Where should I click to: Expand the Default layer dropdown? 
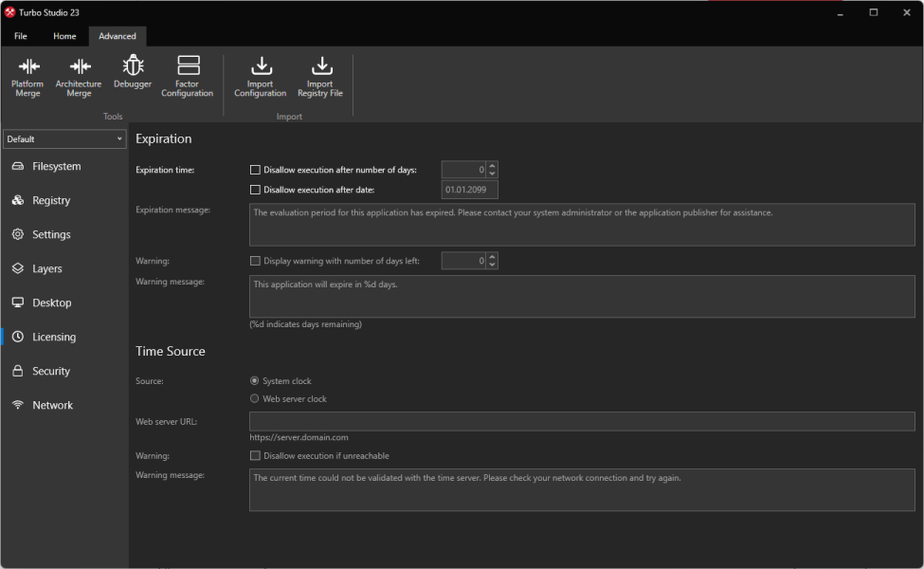64,139
